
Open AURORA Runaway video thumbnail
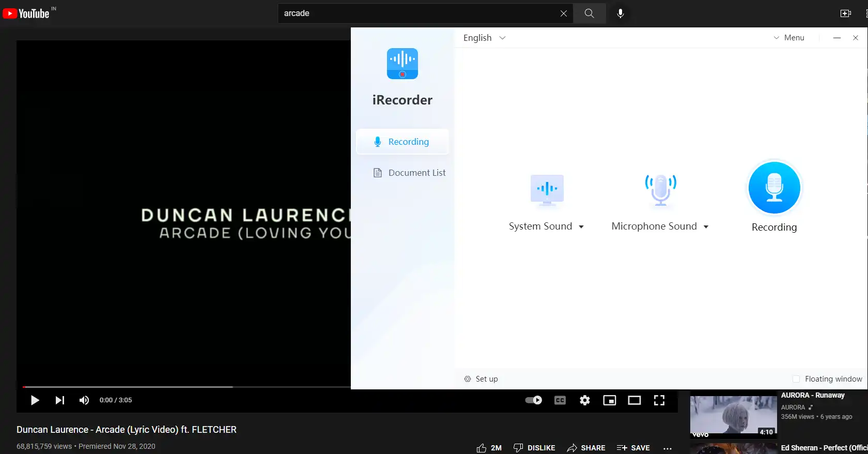[x=734, y=415]
